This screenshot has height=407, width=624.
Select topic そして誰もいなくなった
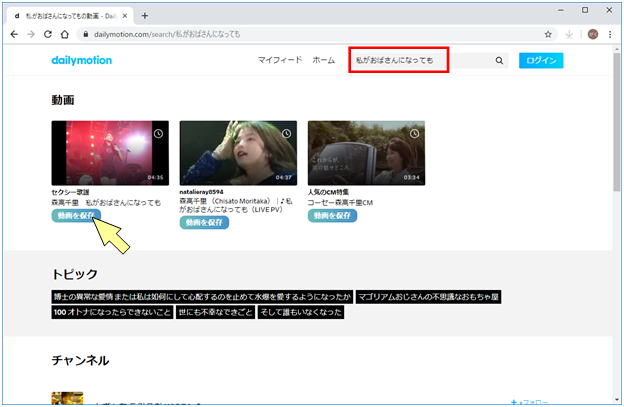(x=300, y=312)
